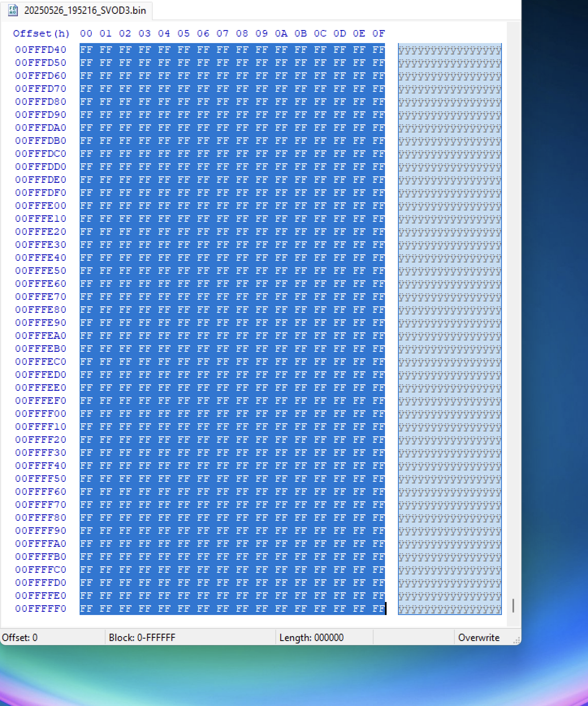Click the vertical scrollbar track above the thumb
This screenshot has height=706, width=588.
tap(513, 310)
